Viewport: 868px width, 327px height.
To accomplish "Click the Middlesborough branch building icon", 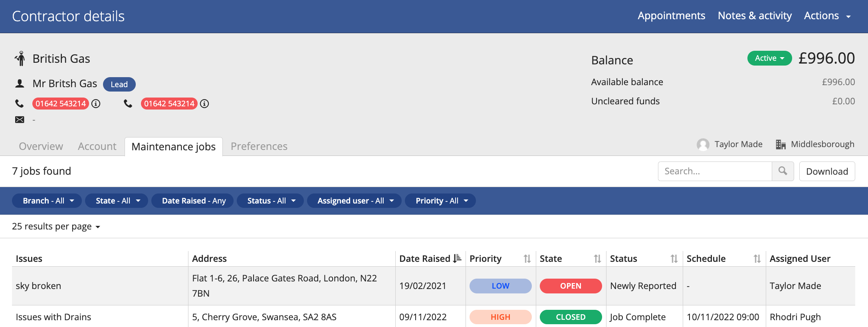I will pyautogui.click(x=781, y=144).
